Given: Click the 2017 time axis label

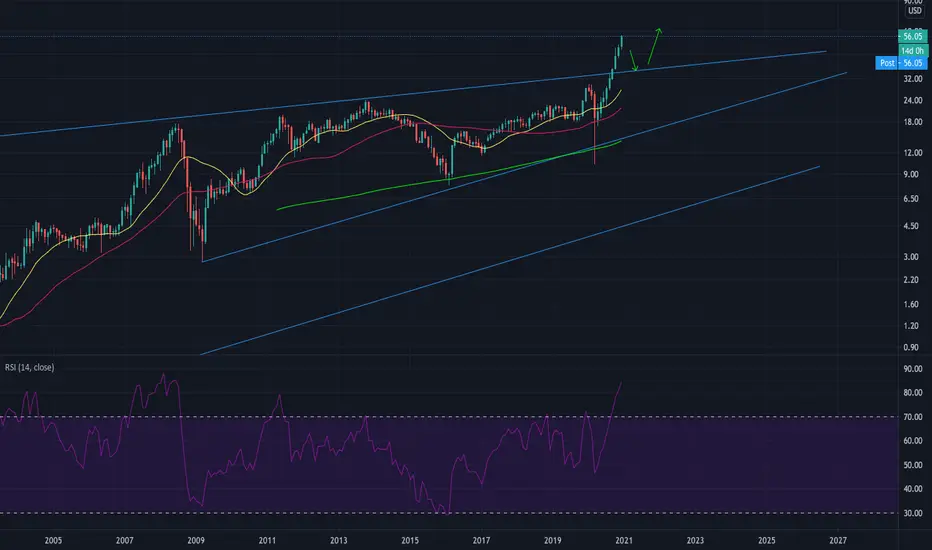Looking at the screenshot, I should pos(481,540).
